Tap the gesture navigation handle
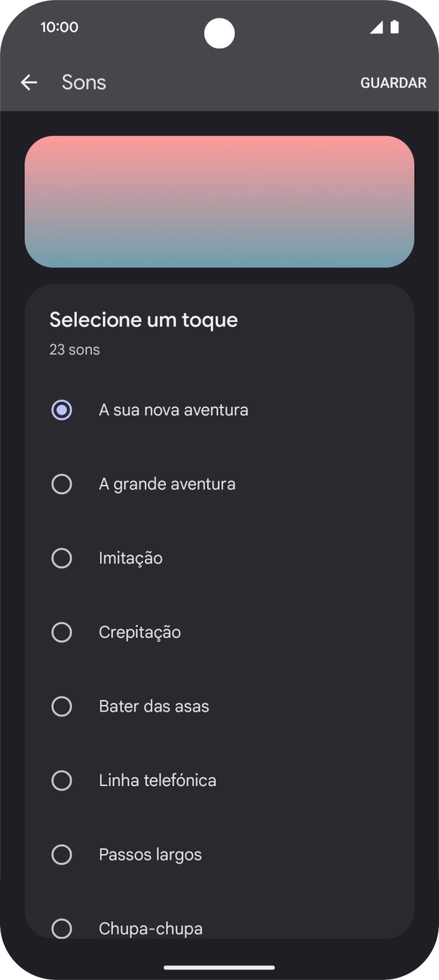The width and height of the screenshot is (439, 980). click(220, 967)
